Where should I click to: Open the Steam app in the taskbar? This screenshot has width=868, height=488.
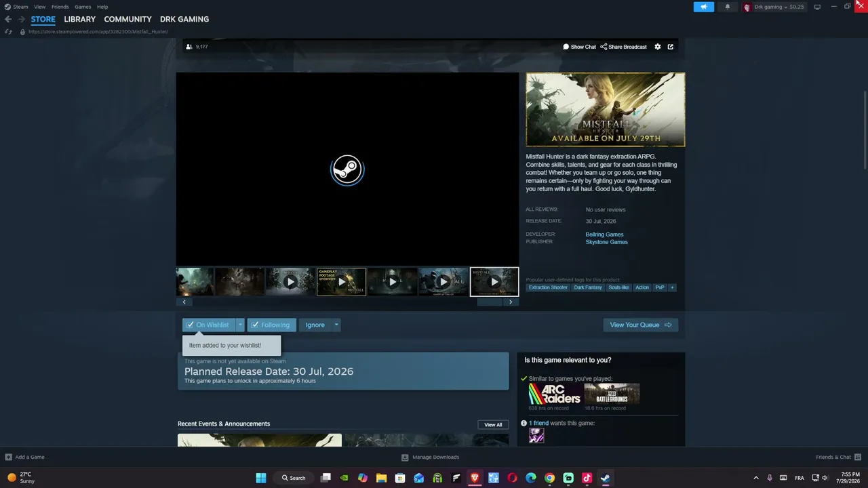click(605, 478)
